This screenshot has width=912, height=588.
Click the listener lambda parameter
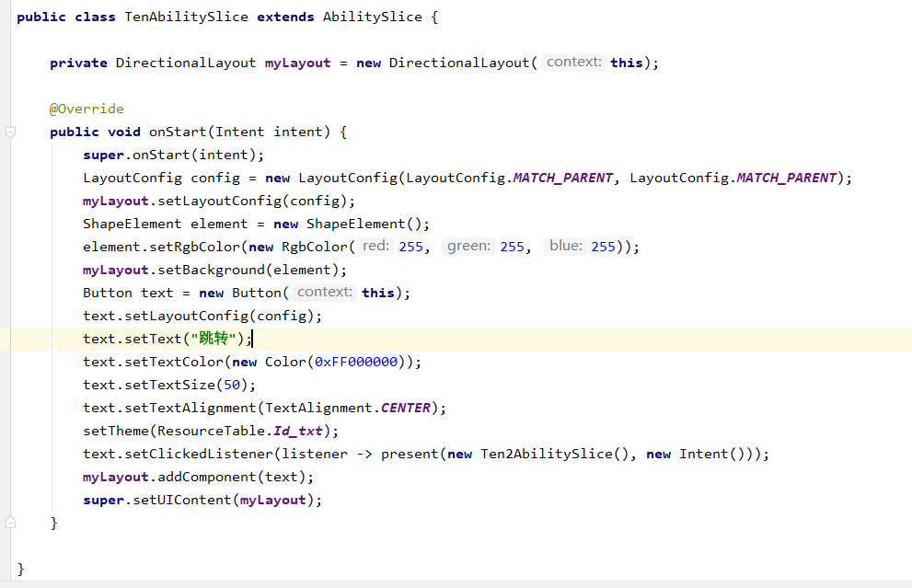(315, 454)
